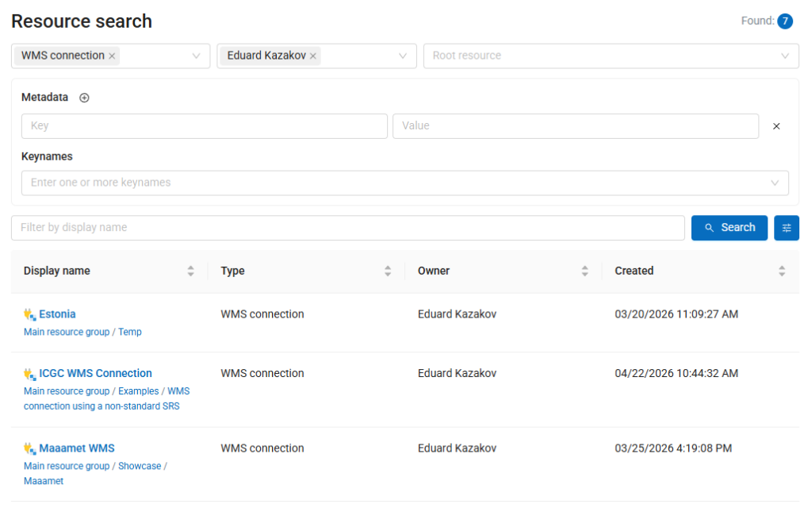Select created date 04/22/2026 10:44:32 AM
The height and width of the screenshot is (508, 812).
point(676,373)
